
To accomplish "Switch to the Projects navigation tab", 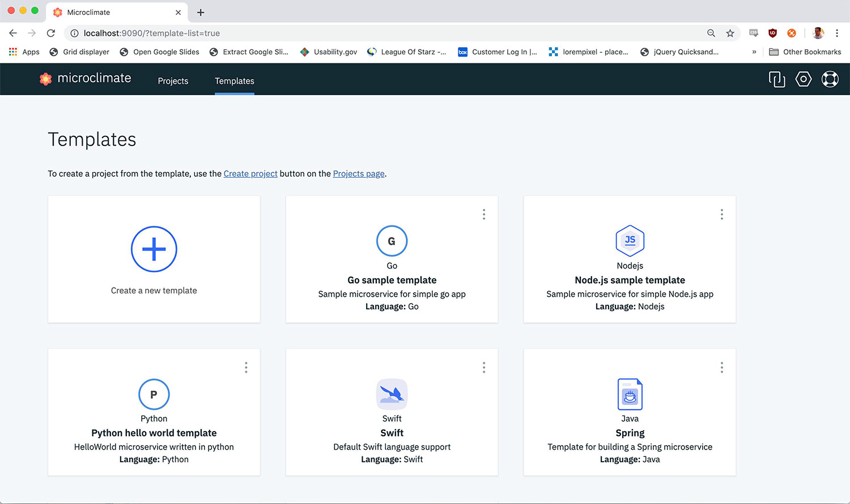I will tap(173, 80).
